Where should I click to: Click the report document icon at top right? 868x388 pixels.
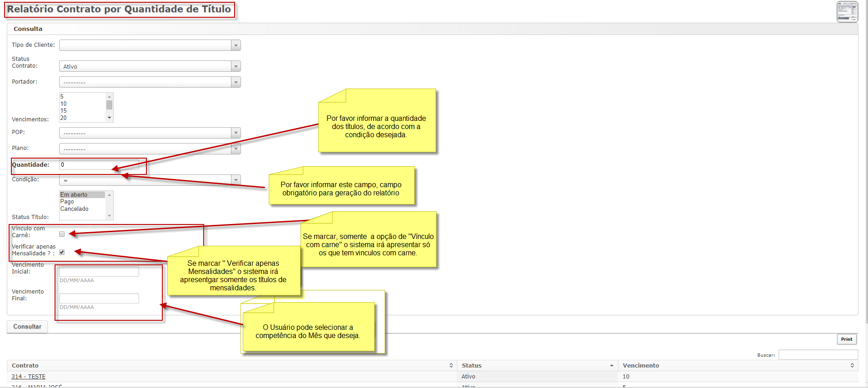tap(847, 12)
